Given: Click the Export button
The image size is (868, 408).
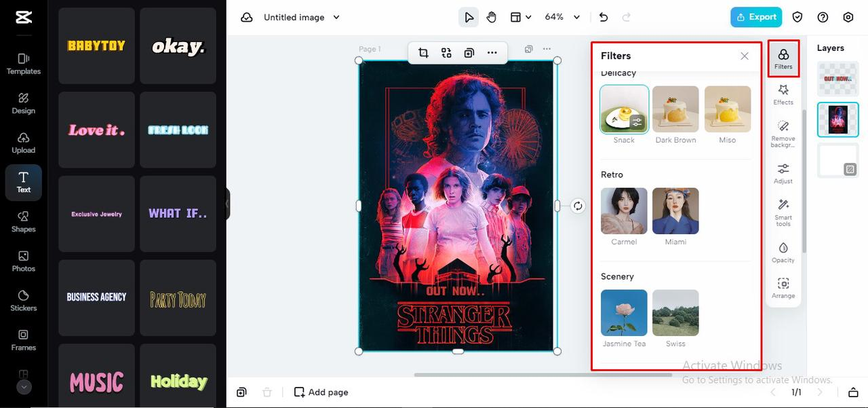Looking at the screenshot, I should coord(756,17).
